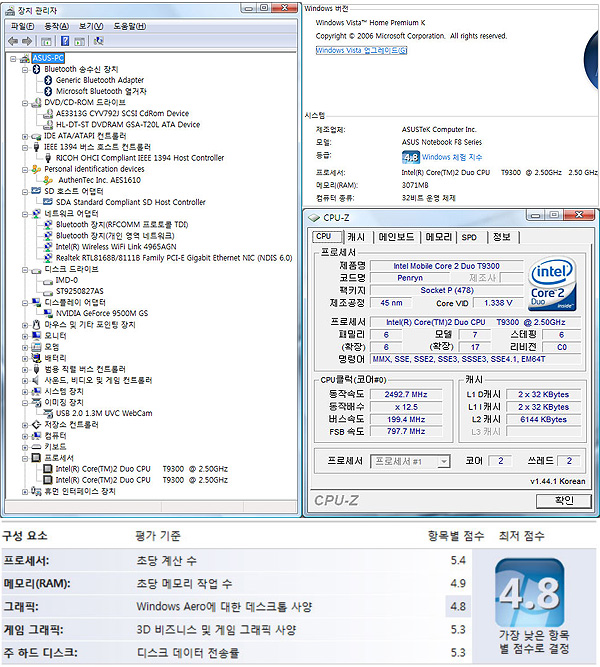Expand the 휴먼 인터페이스 장치 category
Image resolution: width=600 pixels, height=667 pixels.
pyautogui.click(x=25, y=492)
